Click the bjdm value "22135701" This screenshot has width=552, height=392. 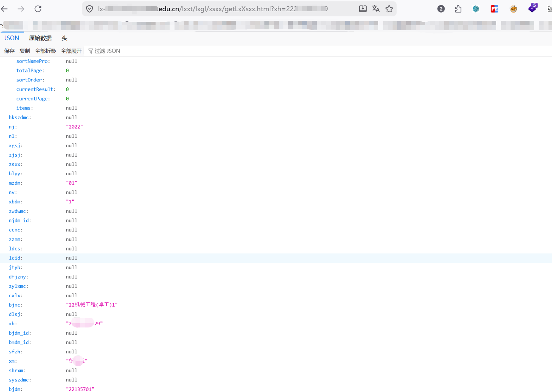pyautogui.click(x=80, y=389)
